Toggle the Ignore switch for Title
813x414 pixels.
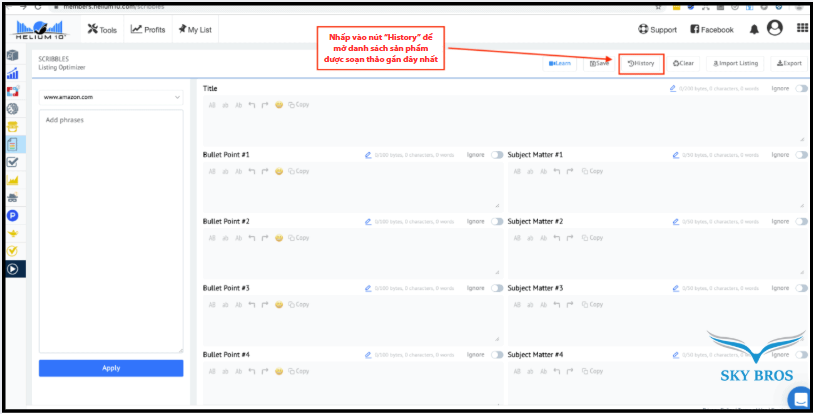(x=801, y=89)
